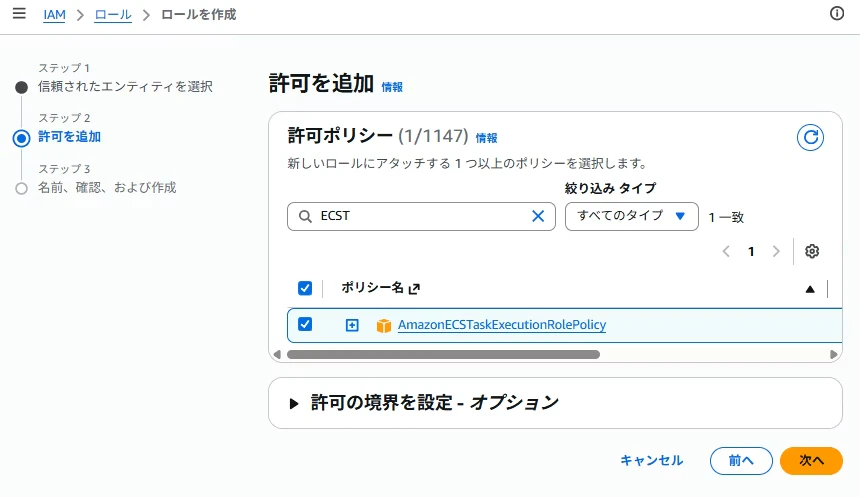Screen dimensions: 860x497
Task: Navigate to ロール breadcrumb
Action: click(x=113, y=15)
